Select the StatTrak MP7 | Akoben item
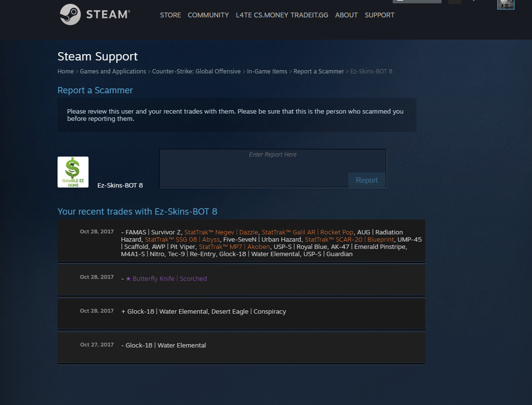 click(x=234, y=247)
